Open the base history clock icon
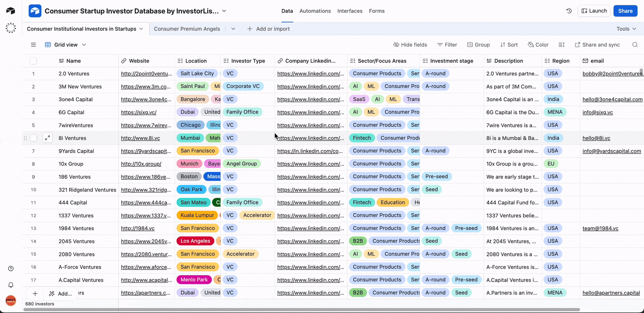The image size is (644, 313). (569, 11)
